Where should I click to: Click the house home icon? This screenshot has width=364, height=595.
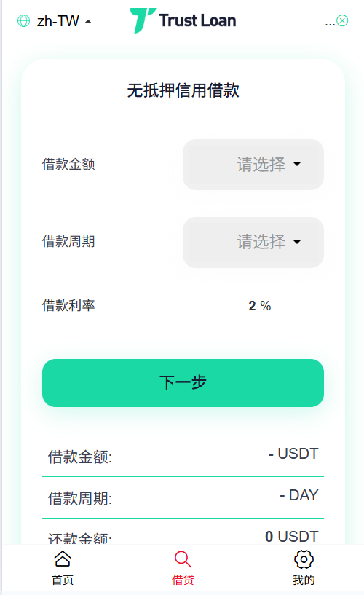63,559
